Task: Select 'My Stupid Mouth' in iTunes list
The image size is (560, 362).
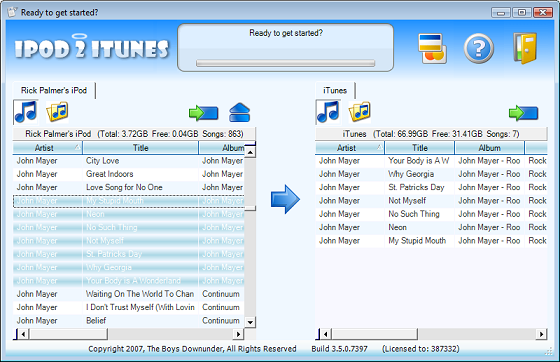Action: click(x=431, y=241)
